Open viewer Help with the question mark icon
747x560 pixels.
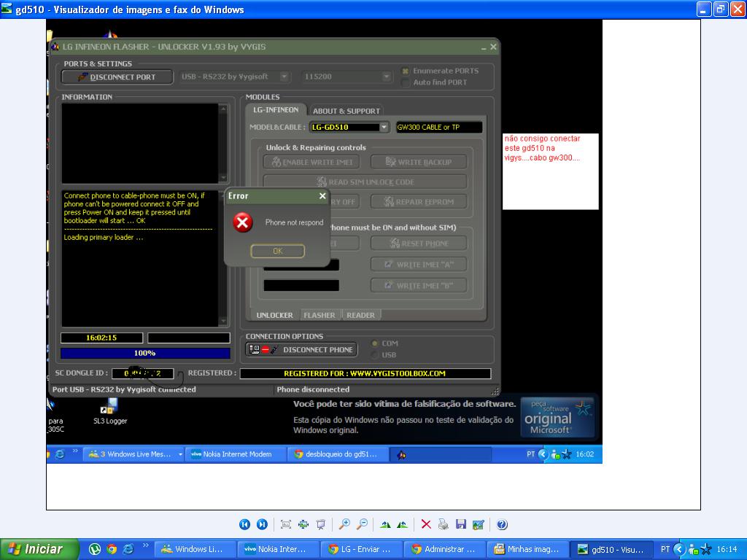(502, 524)
